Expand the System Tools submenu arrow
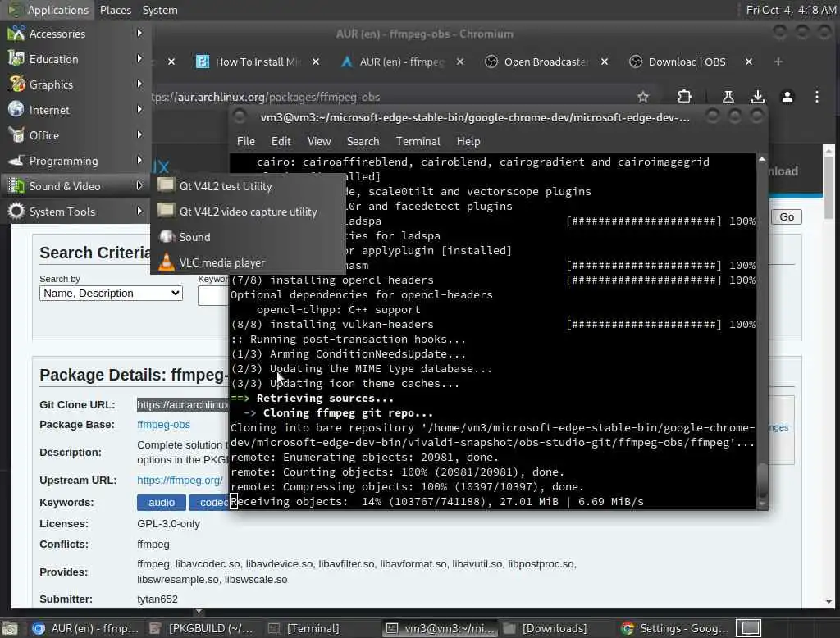 click(139, 211)
